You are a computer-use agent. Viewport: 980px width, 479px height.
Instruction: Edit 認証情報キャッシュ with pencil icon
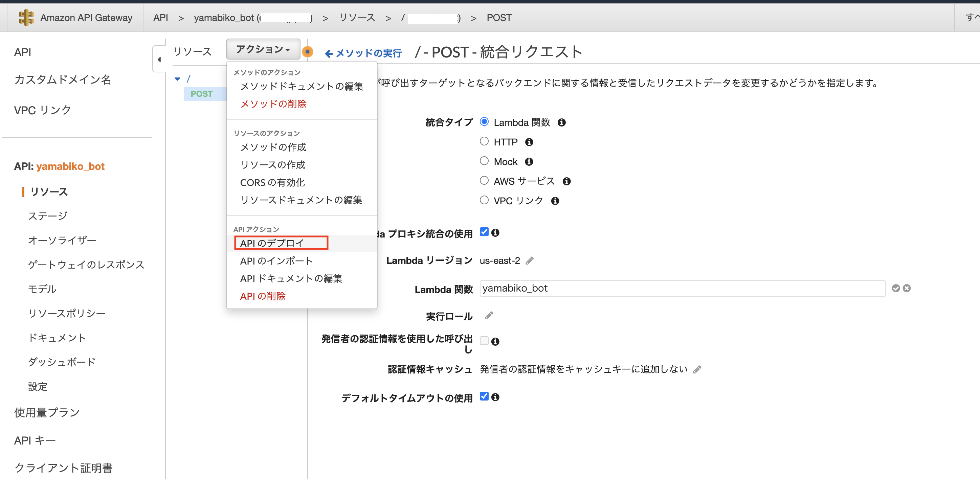point(697,369)
